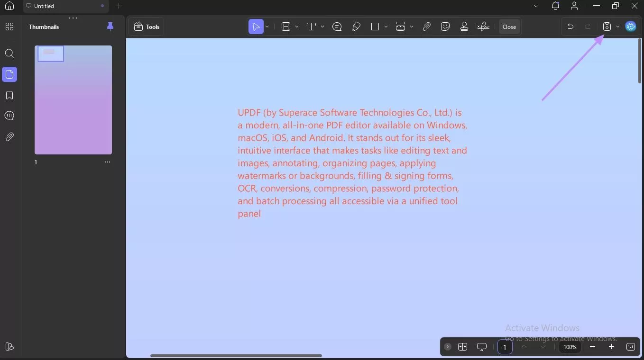Click the Close button to exit annotation mode
Screen dimensions: 644x360
509,27
